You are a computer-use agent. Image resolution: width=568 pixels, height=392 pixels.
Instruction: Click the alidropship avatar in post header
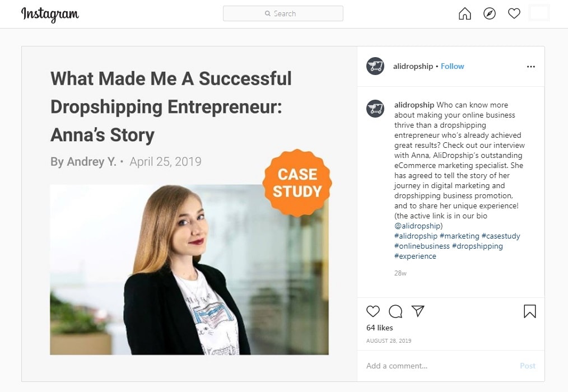point(375,66)
